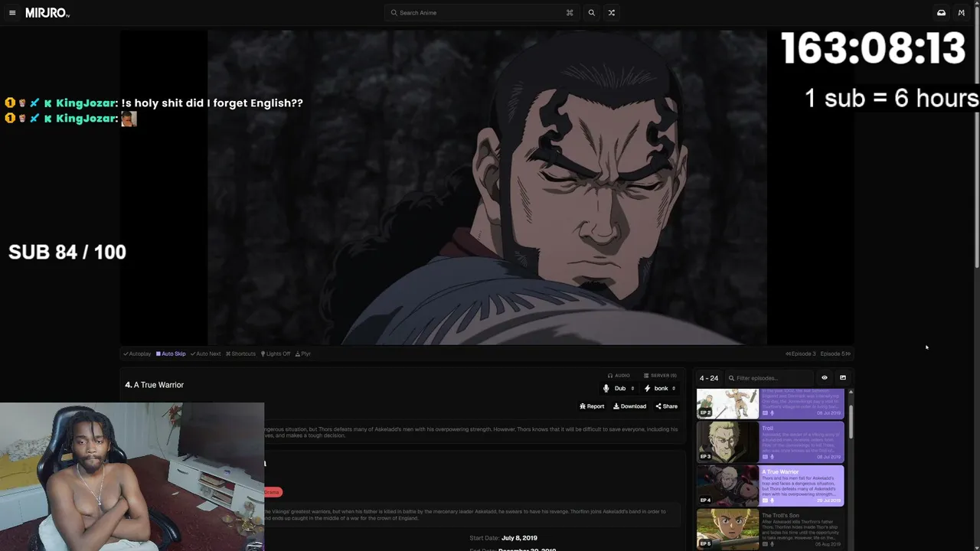Click the 05 Aug 2019 date on episode 5
This screenshot has width=980, height=551.
(x=828, y=544)
